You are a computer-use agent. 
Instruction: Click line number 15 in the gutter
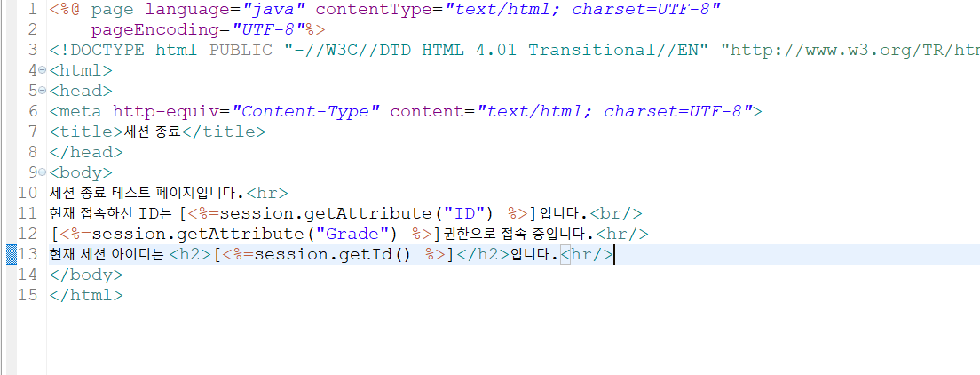pyautogui.click(x=28, y=296)
